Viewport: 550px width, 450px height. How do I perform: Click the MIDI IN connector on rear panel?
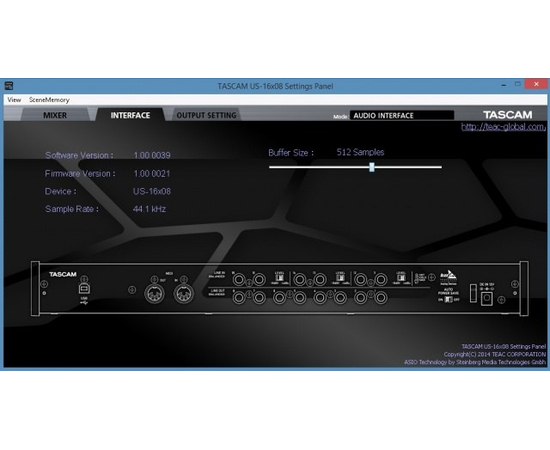[184, 294]
